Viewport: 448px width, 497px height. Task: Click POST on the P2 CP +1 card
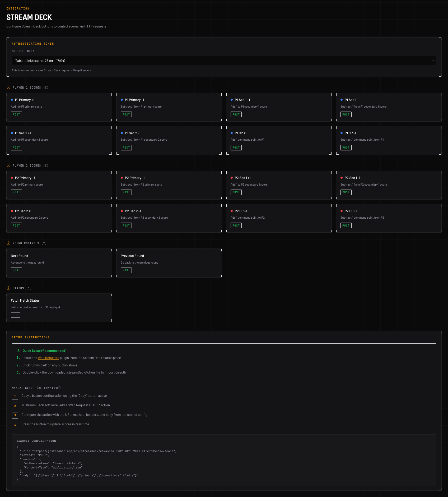click(236, 226)
